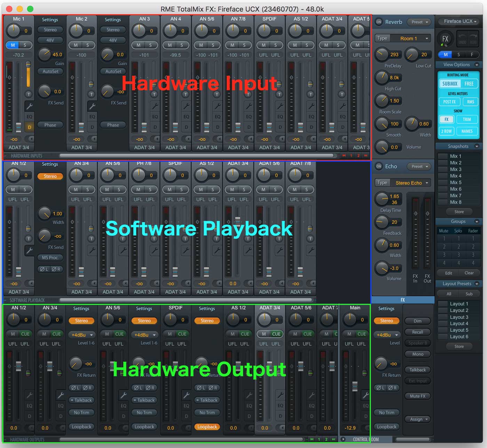Screen dimensions: 487x448
Task: Select FREE routing mode
Action: coord(469,84)
